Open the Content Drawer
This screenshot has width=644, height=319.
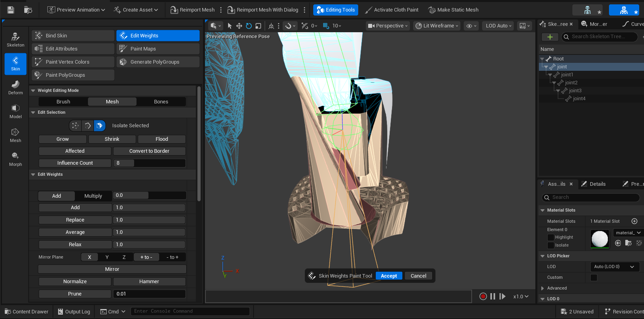click(27, 312)
